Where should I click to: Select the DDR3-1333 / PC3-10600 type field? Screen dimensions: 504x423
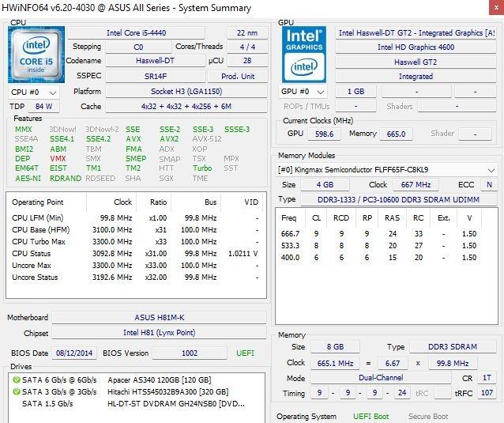(399, 200)
